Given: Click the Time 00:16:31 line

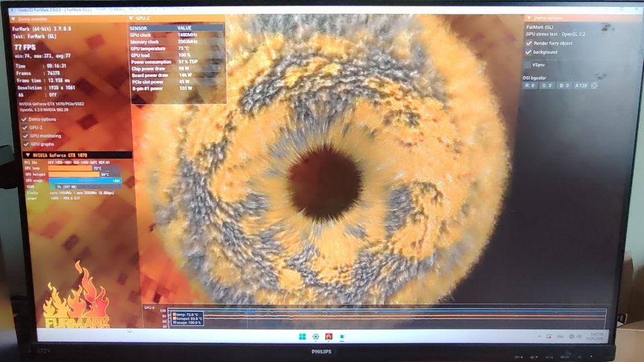Looking at the screenshot, I should click(x=41, y=66).
